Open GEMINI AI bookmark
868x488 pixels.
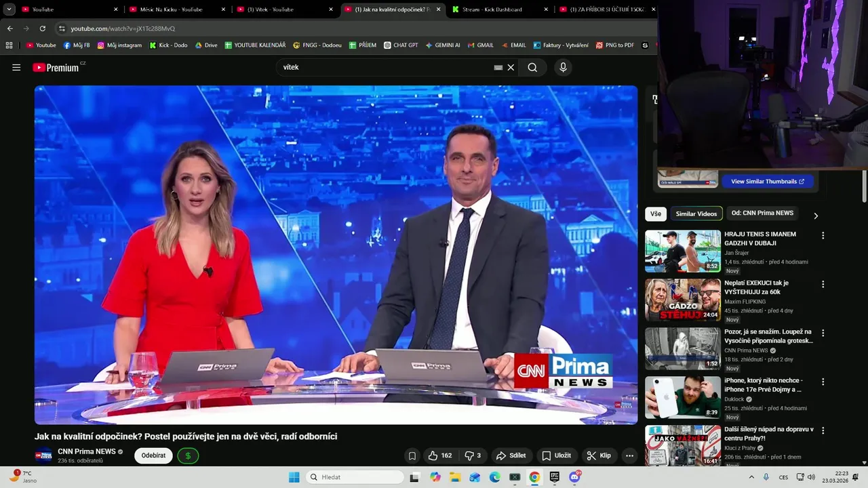443,45
